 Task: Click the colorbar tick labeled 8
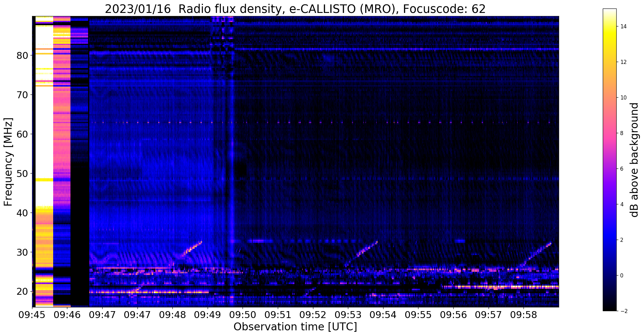(x=621, y=133)
